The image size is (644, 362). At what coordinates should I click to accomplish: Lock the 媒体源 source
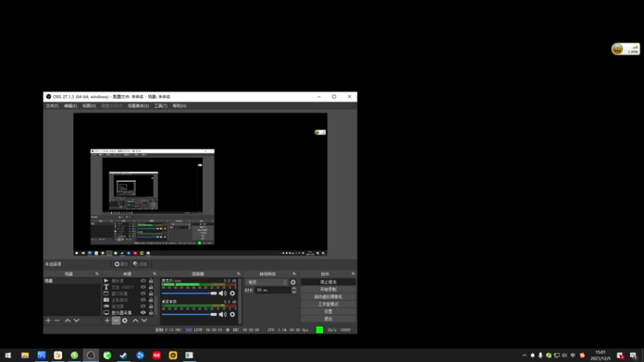(x=151, y=281)
